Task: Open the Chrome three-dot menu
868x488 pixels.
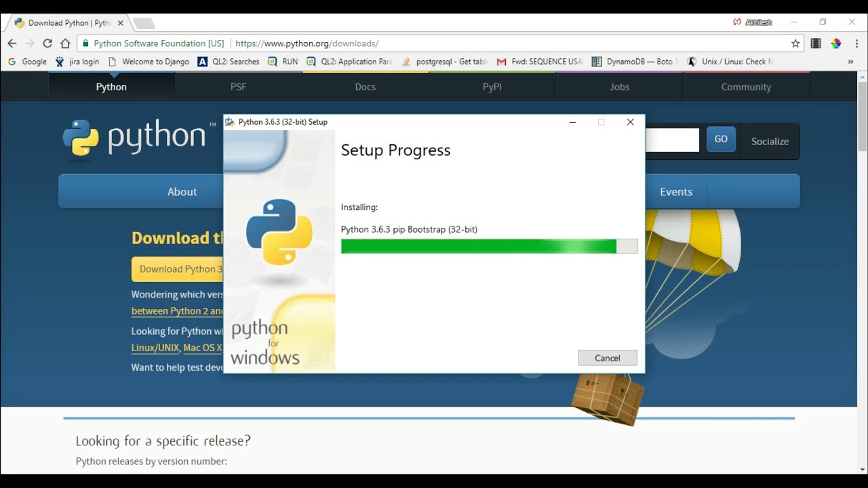Action: click(x=856, y=43)
